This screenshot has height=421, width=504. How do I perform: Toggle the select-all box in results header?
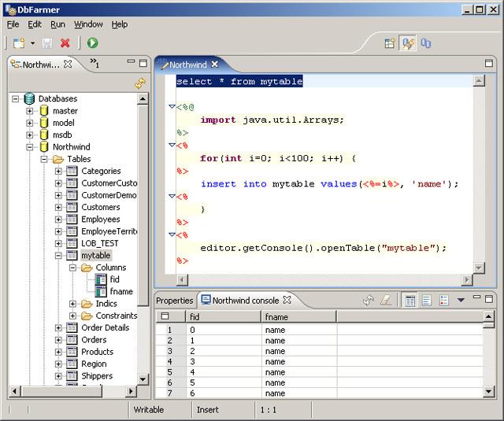[x=165, y=316]
